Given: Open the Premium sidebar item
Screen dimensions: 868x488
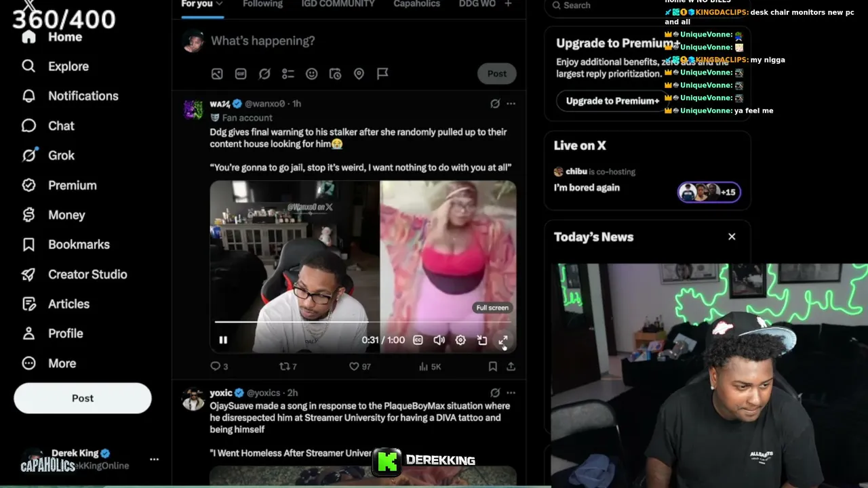Looking at the screenshot, I should 59,185.
